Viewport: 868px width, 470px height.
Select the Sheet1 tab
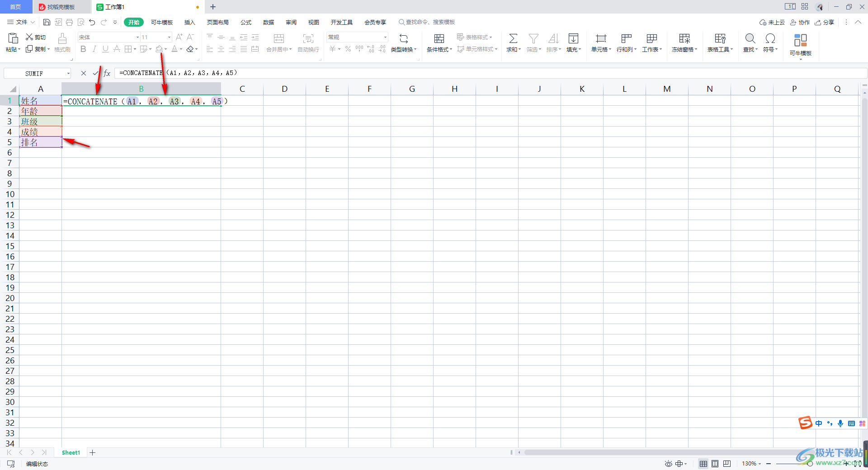coord(71,452)
